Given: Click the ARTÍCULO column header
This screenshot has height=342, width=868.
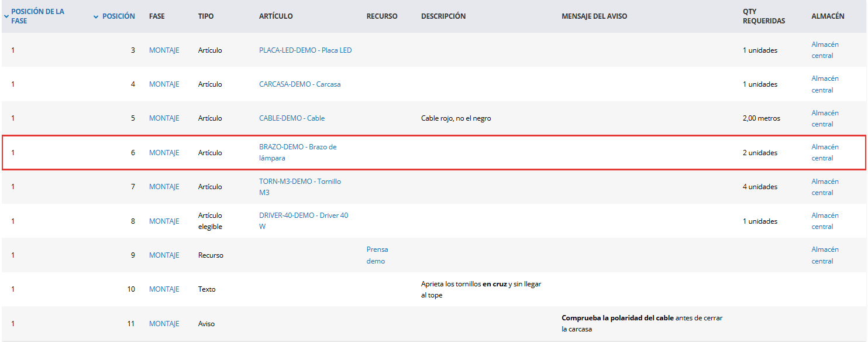Looking at the screenshot, I should (276, 16).
